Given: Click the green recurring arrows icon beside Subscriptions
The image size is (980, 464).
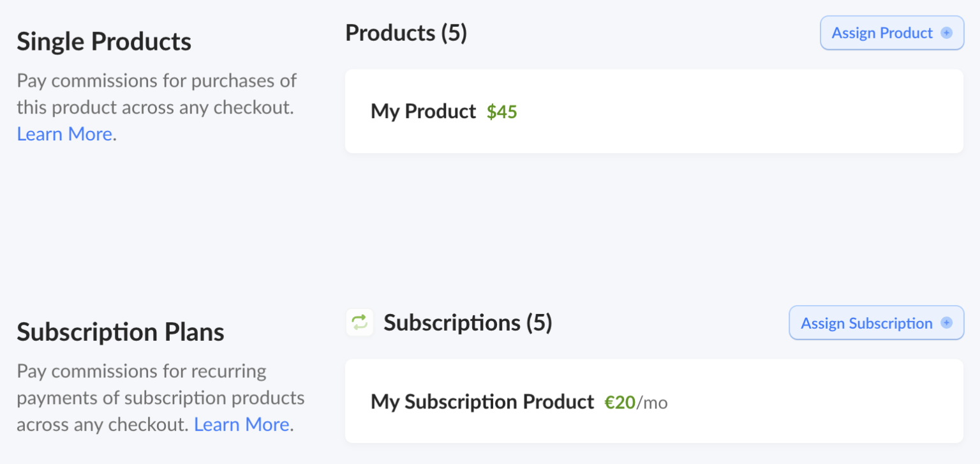Looking at the screenshot, I should (359, 322).
